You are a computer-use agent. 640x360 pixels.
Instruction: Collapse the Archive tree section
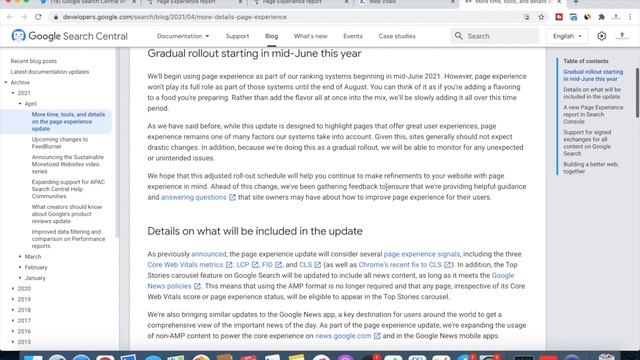pyautogui.click(x=6, y=82)
